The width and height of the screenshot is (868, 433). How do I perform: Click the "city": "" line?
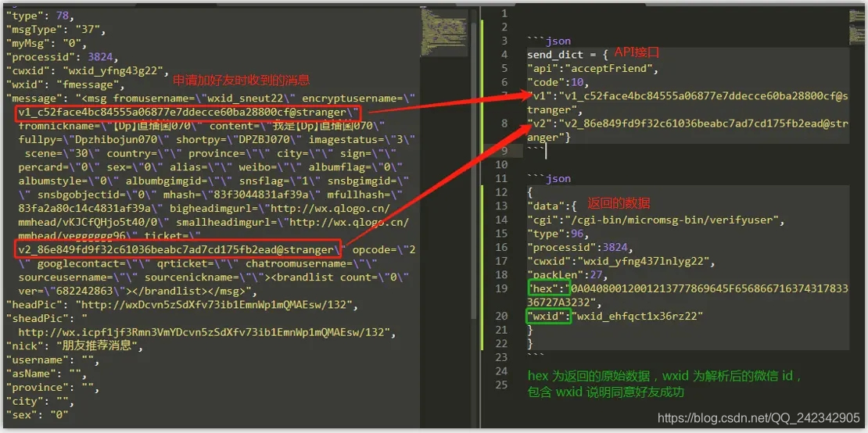pos(39,402)
